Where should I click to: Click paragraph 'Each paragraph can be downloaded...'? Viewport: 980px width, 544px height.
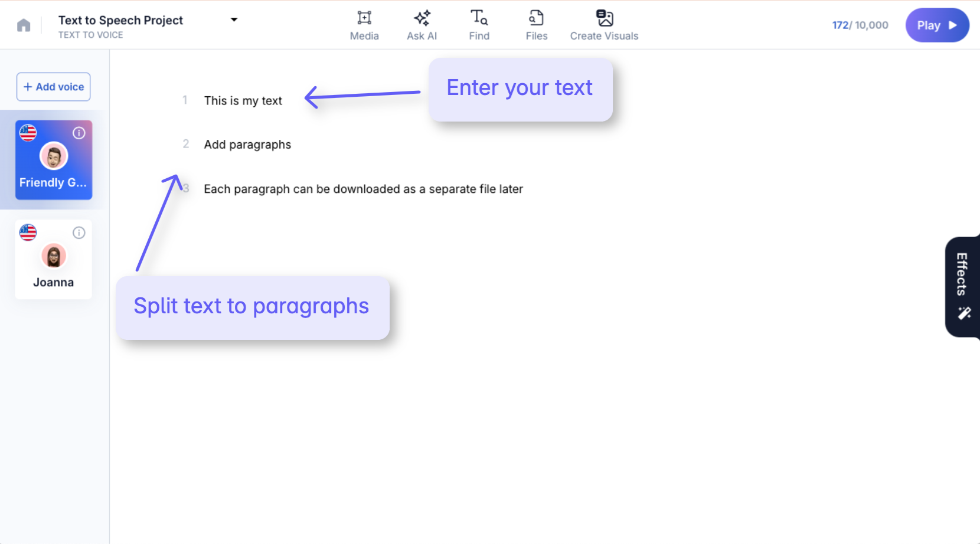(363, 189)
